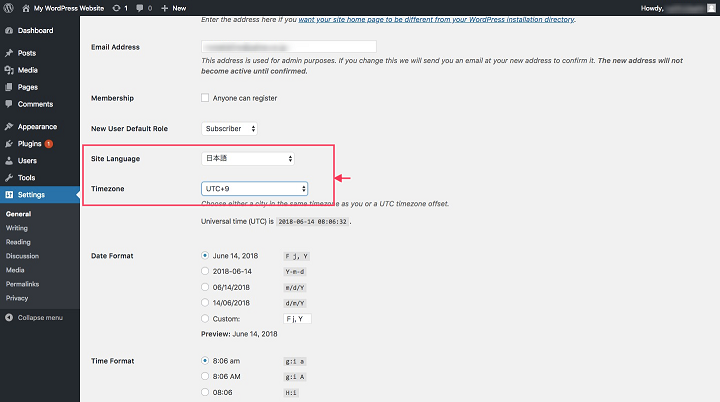Click the Tools wrench icon
Image resolution: width=720 pixels, height=402 pixels.
9,177
